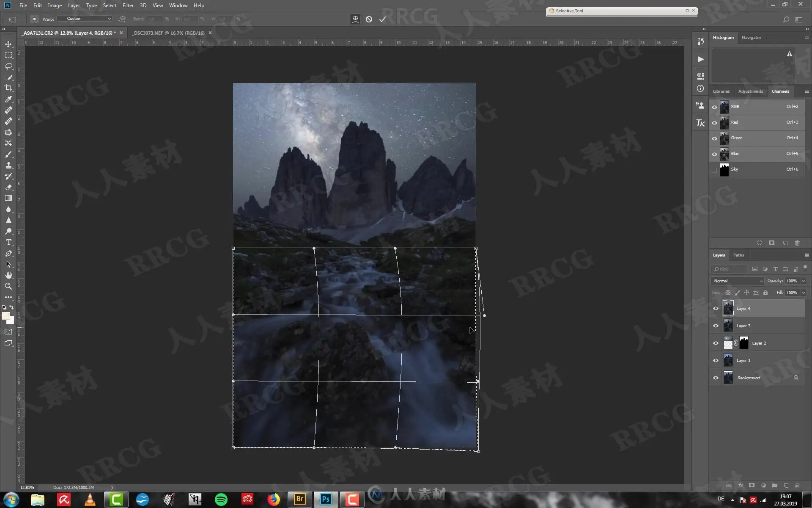
Task: Select the Zoom tool
Action: [8, 286]
